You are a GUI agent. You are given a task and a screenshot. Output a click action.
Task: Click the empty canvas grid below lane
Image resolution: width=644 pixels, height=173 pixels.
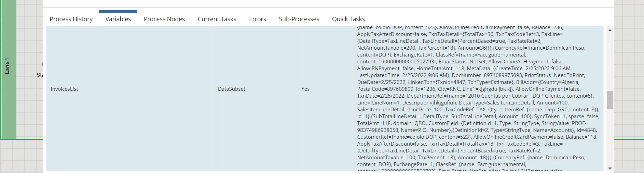(x=21, y=156)
